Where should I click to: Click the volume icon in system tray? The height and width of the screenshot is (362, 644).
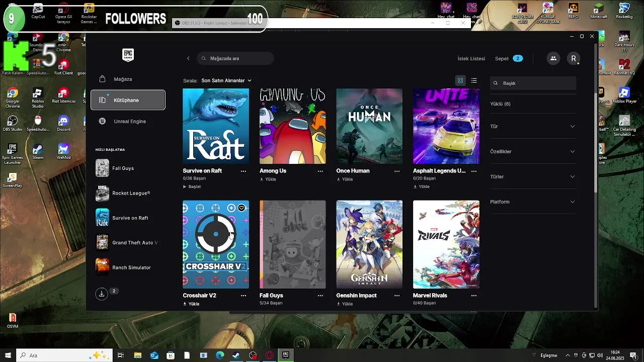click(x=600, y=355)
